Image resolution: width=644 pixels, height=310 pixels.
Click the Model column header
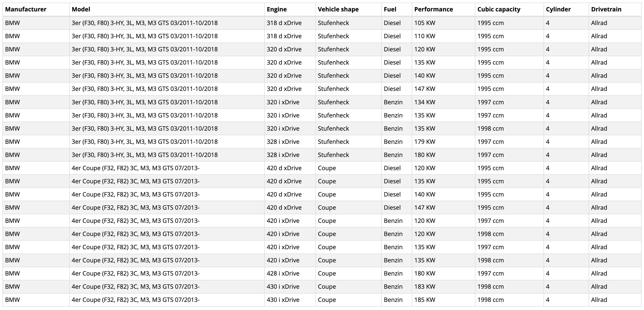pyautogui.click(x=81, y=9)
